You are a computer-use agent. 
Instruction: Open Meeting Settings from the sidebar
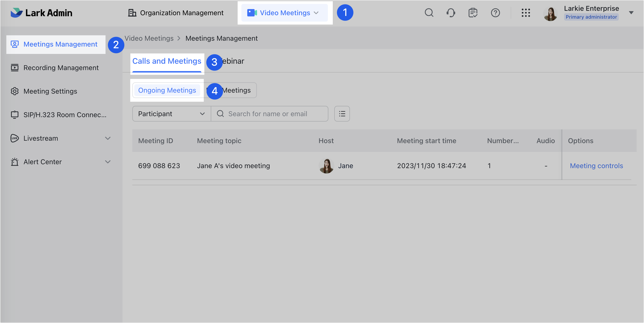click(50, 91)
